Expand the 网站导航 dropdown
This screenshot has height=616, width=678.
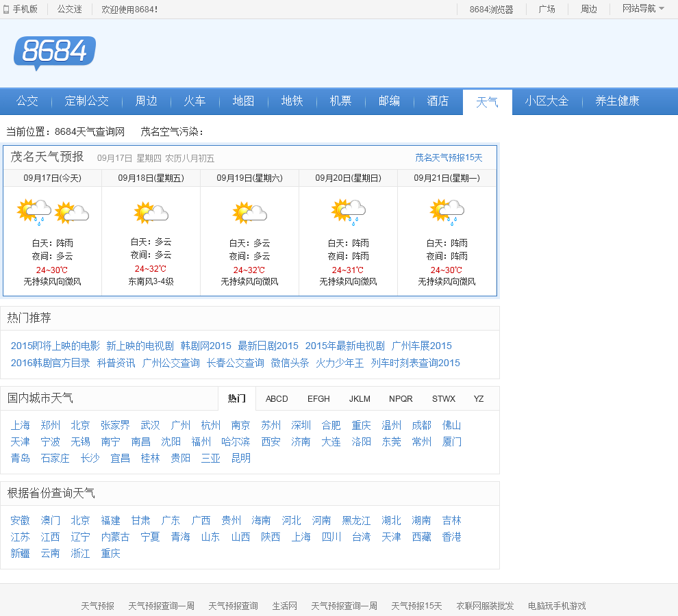643,9
